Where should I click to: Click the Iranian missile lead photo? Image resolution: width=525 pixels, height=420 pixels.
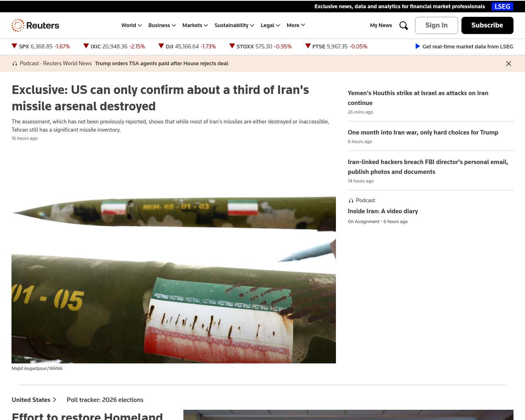(173, 279)
